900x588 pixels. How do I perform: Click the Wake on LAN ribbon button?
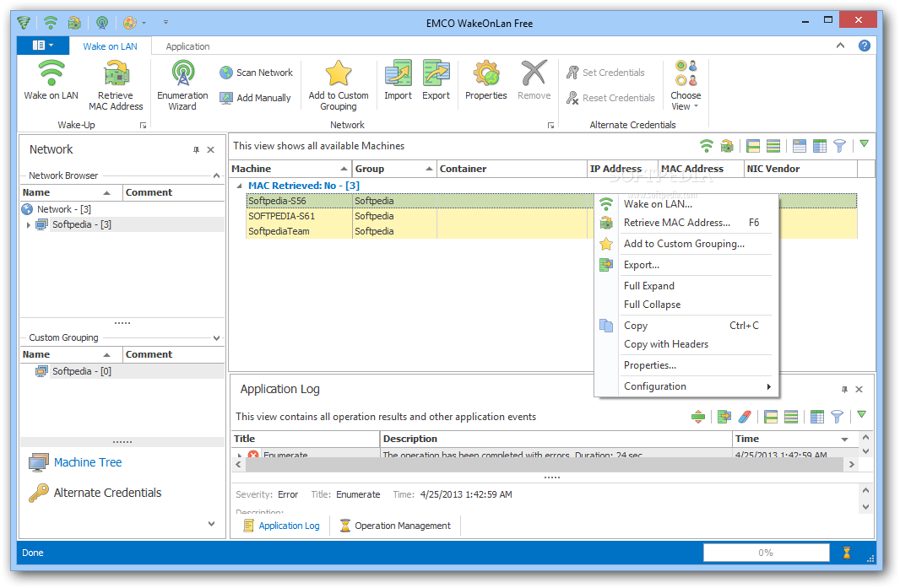point(52,82)
